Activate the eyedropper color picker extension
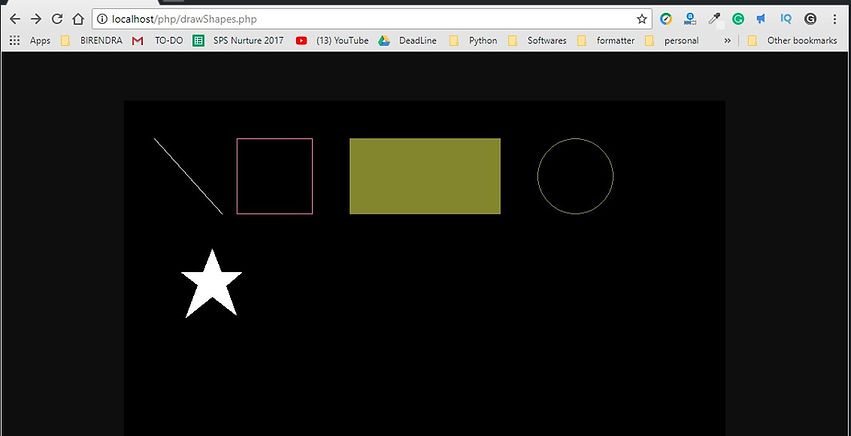Screen dimensions: 851x436 [x=714, y=20]
